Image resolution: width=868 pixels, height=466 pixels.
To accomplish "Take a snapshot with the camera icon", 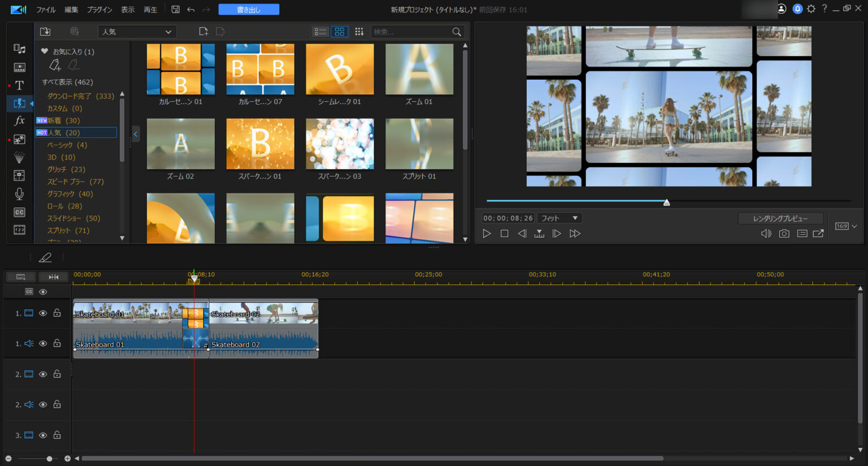I will point(784,233).
